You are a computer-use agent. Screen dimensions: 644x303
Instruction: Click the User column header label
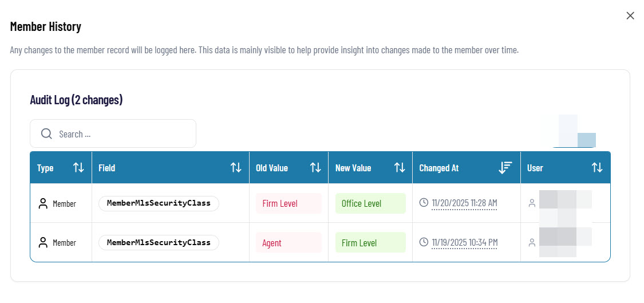click(535, 168)
